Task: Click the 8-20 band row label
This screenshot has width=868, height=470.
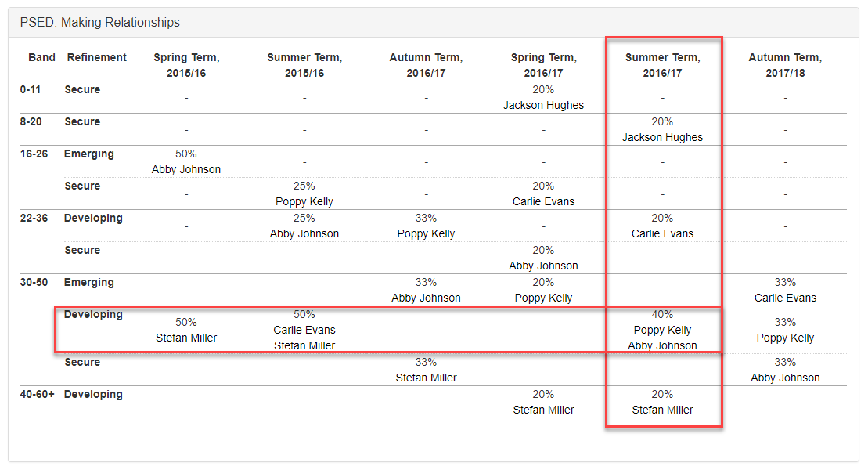Action: [x=31, y=122]
